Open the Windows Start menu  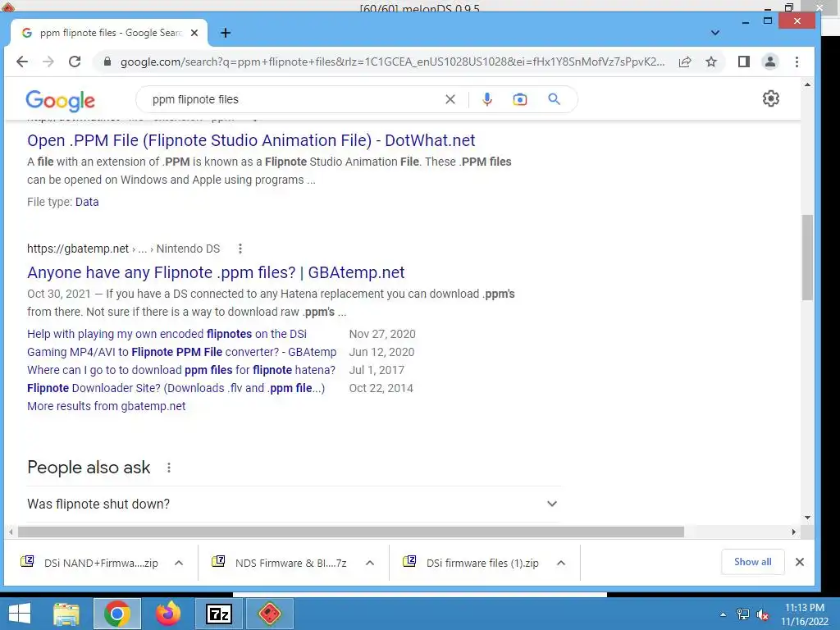tap(20, 614)
